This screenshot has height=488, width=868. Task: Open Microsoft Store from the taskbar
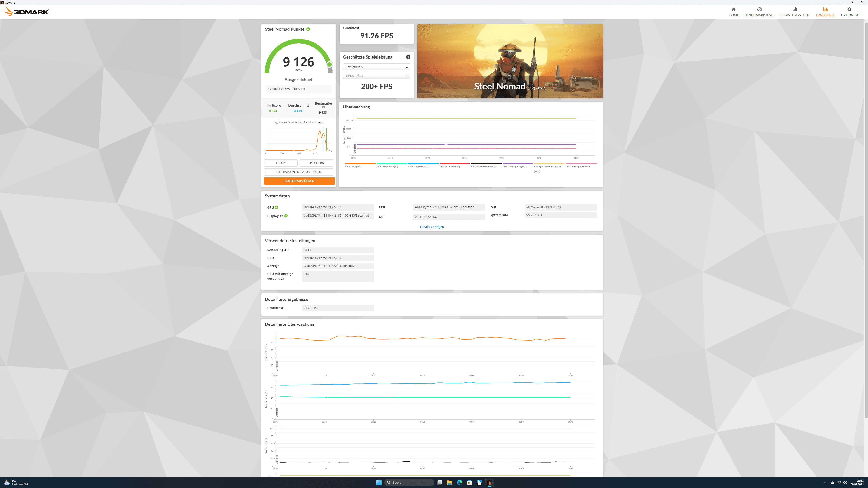(469, 482)
